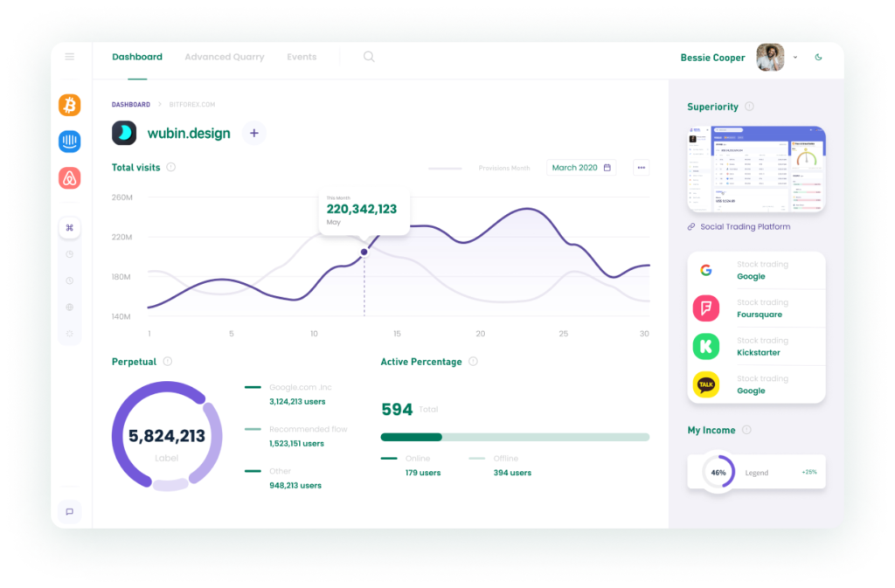Click the Kickstarter logo icon
The height and width of the screenshot is (588, 895).
pos(706,346)
